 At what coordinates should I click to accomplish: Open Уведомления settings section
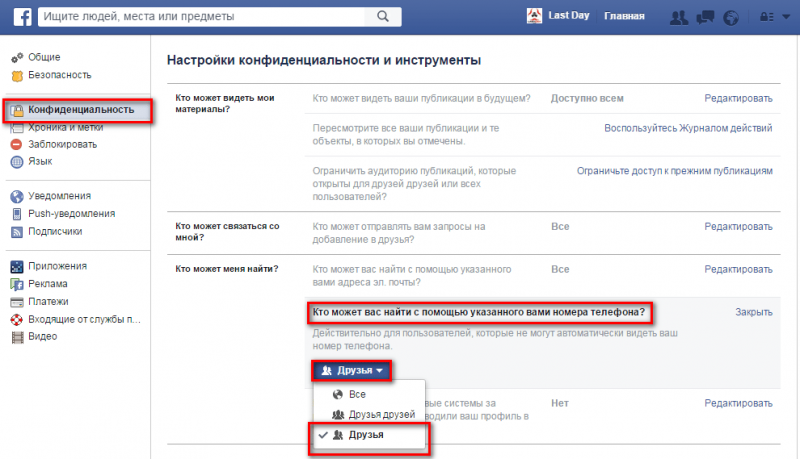point(60,196)
